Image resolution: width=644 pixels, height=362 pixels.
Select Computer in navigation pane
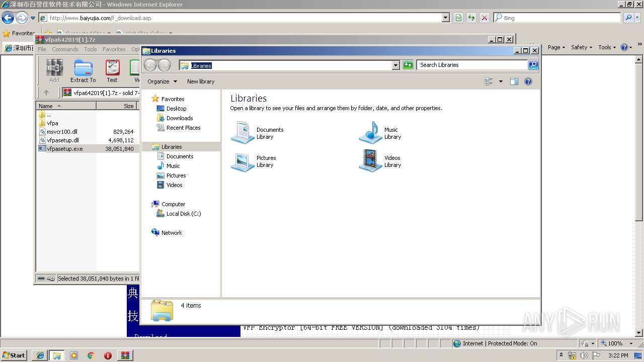(x=168, y=204)
